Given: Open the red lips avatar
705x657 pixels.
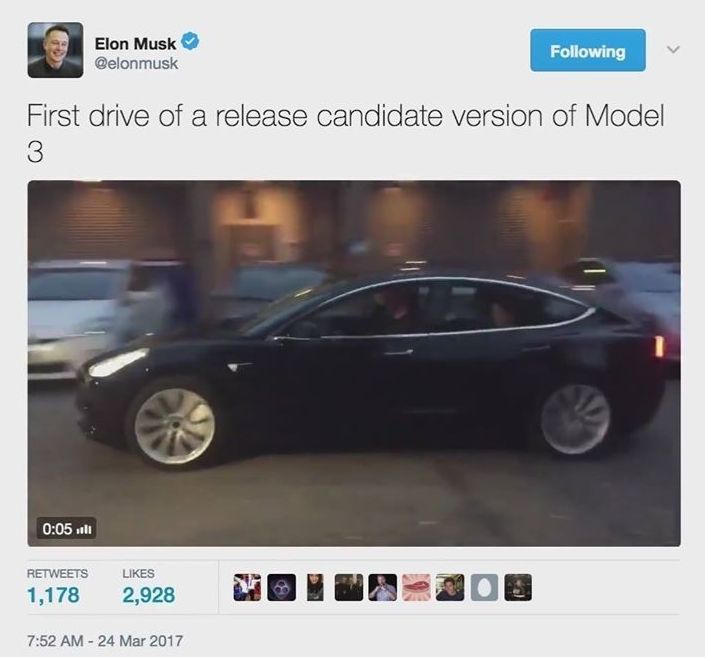Looking at the screenshot, I should click(416, 588).
